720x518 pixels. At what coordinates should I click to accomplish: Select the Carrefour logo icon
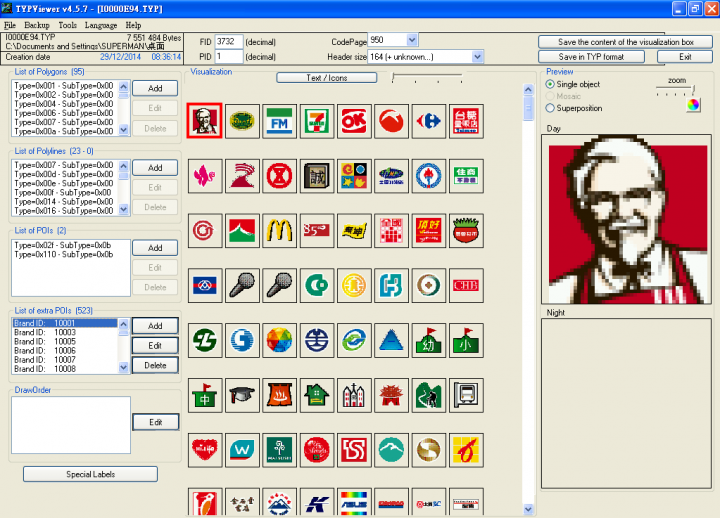point(428,121)
